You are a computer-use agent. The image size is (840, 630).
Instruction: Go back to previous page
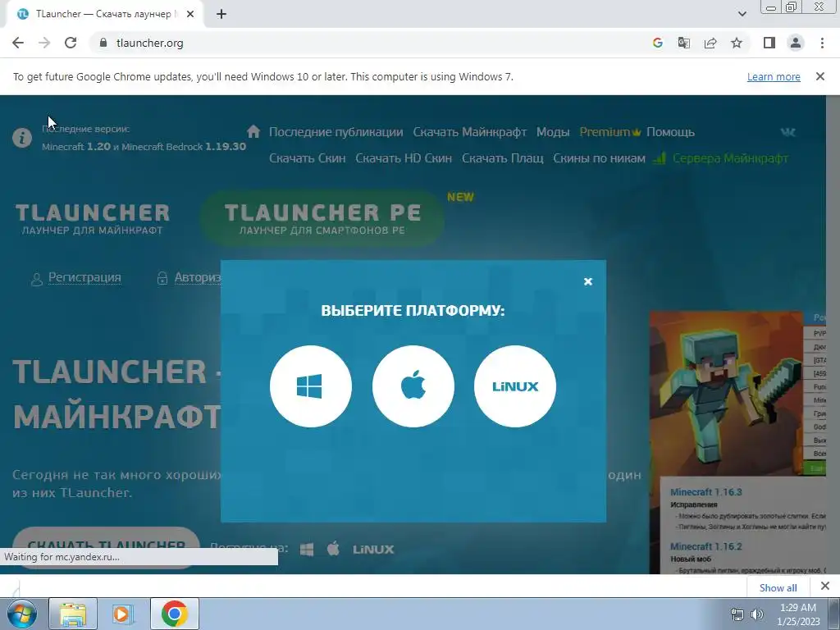click(x=18, y=43)
